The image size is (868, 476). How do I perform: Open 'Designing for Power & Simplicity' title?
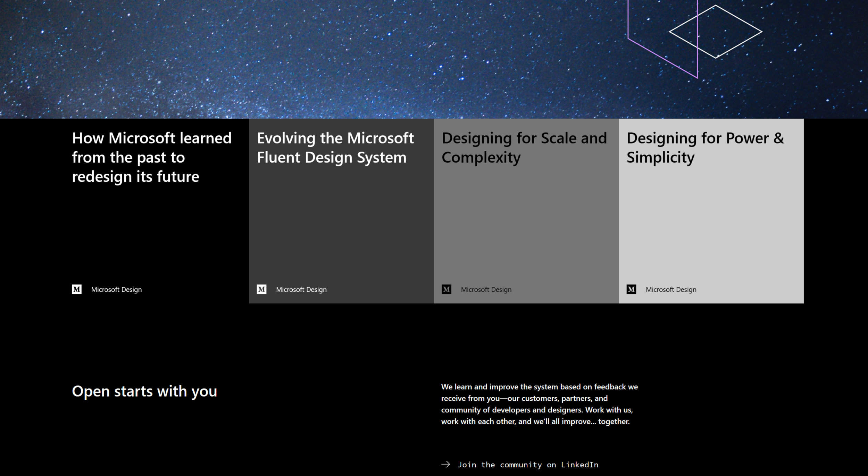[x=705, y=147]
